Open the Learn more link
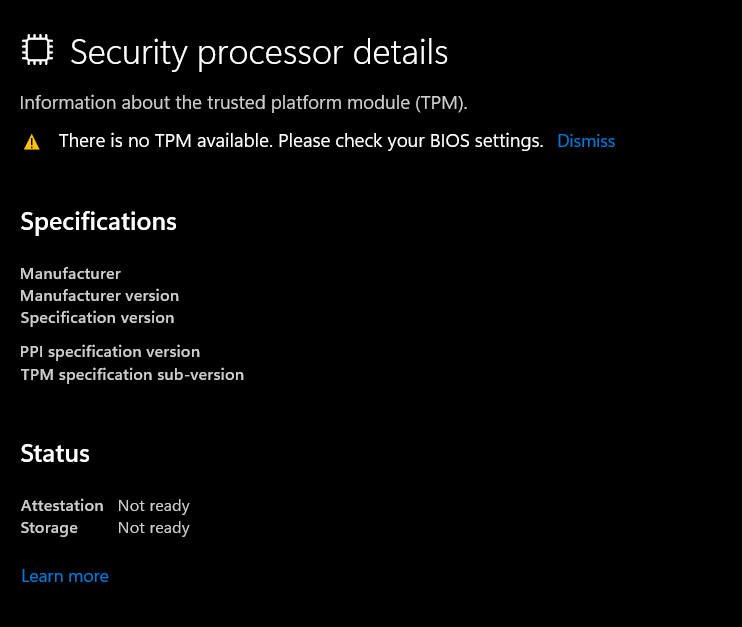Image resolution: width=742 pixels, height=627 pixels. pyautogui.click(x=65, y=576)
